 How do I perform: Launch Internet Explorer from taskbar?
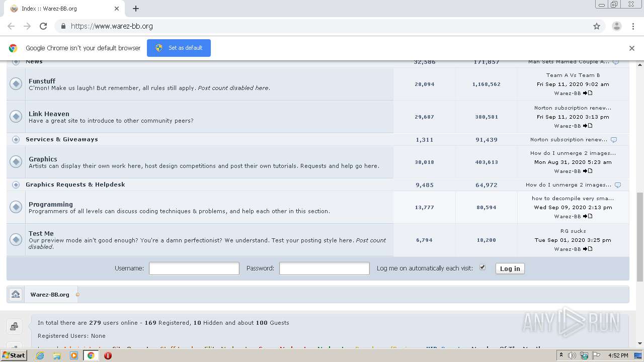coord(40,355)
